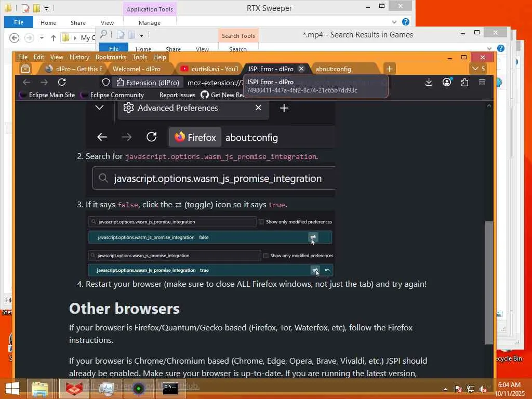Switch to the about:config tab

pos(344,69)
